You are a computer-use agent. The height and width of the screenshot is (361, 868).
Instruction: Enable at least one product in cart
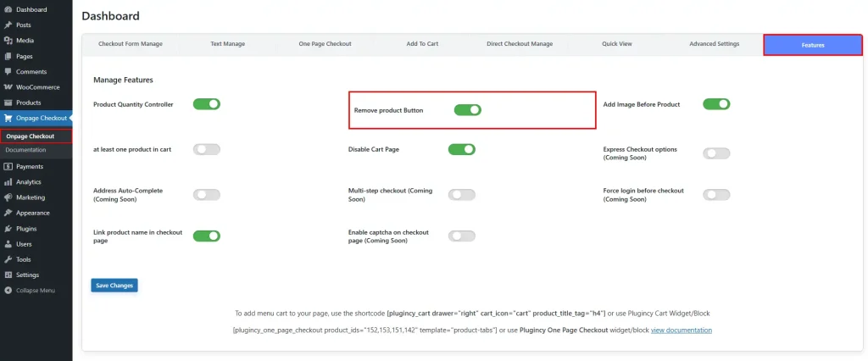207,149
